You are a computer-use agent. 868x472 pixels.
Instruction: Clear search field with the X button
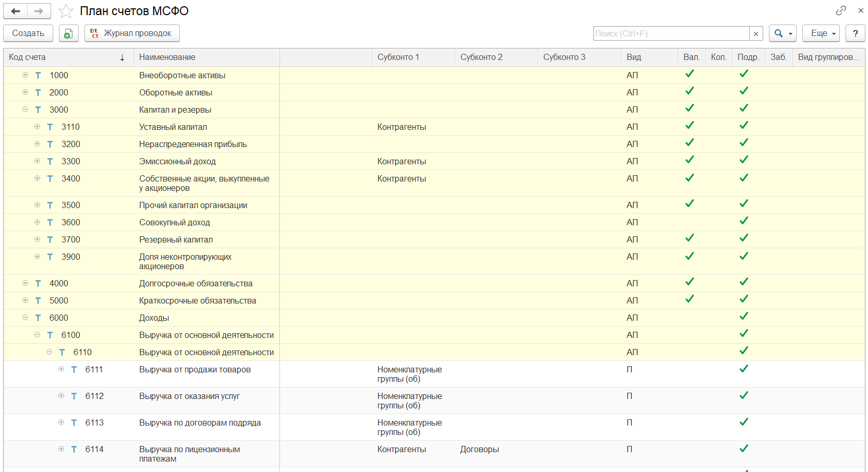(756, 33)
